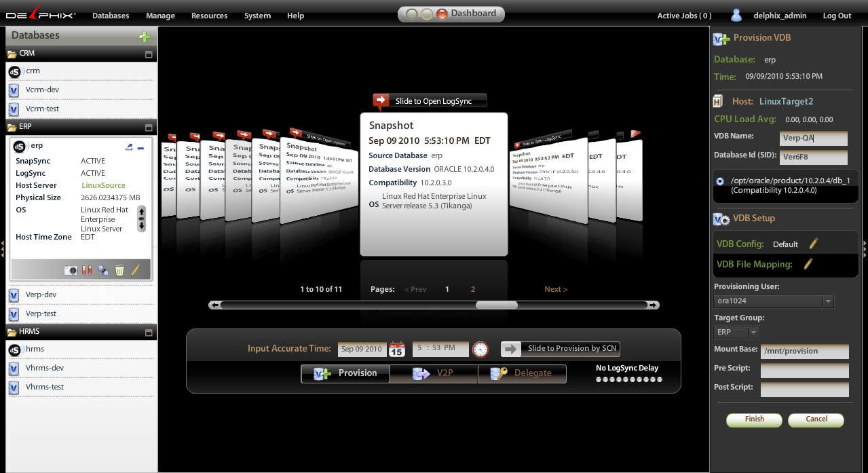Edit VDB Config with pencil icon
The width and height of the screenshot is (868, 473).
[813, 244]
